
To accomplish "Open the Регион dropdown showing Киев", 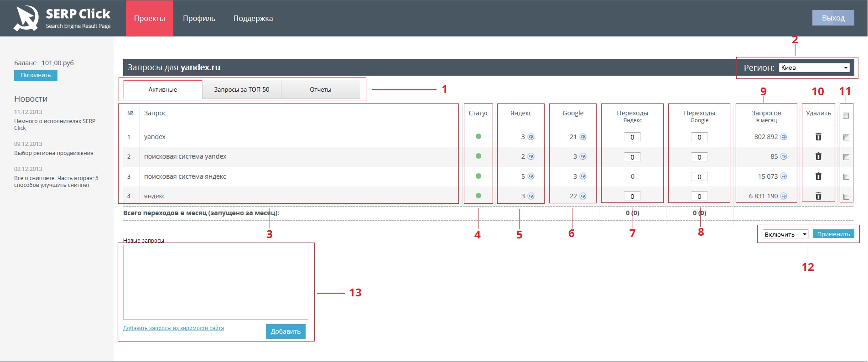I will click(814, 68).
